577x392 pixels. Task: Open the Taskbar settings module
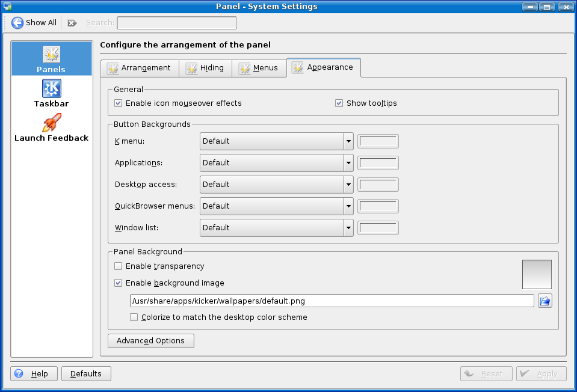point(51,89)
